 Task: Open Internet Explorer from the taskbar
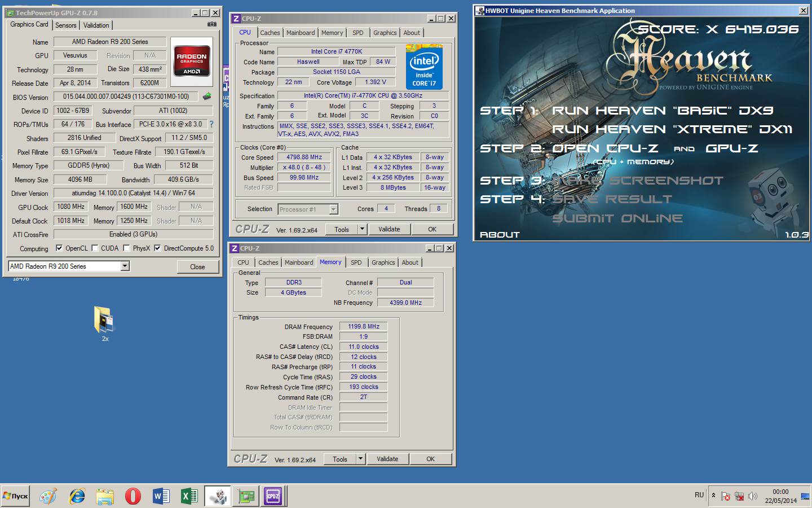pyautogui.click(x=77, y=496)
